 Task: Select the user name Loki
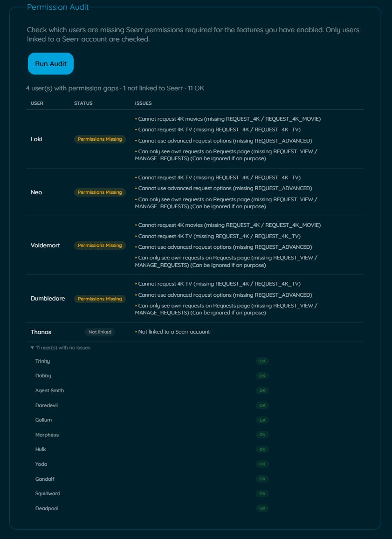tap(36, 139)
